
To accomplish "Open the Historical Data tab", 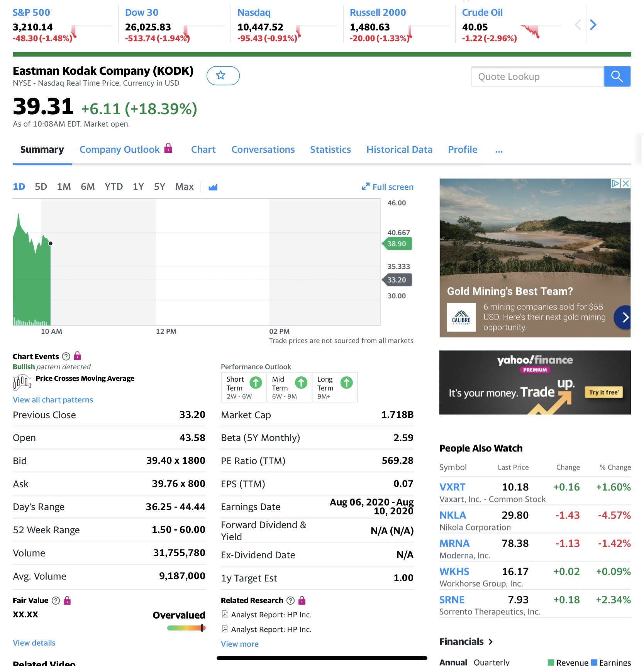I will [x=400, y=150].
